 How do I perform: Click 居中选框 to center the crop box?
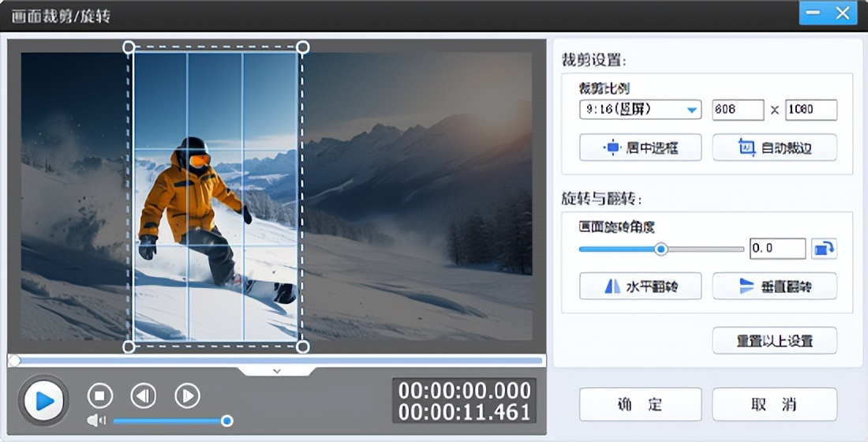(x=640, y=148)
